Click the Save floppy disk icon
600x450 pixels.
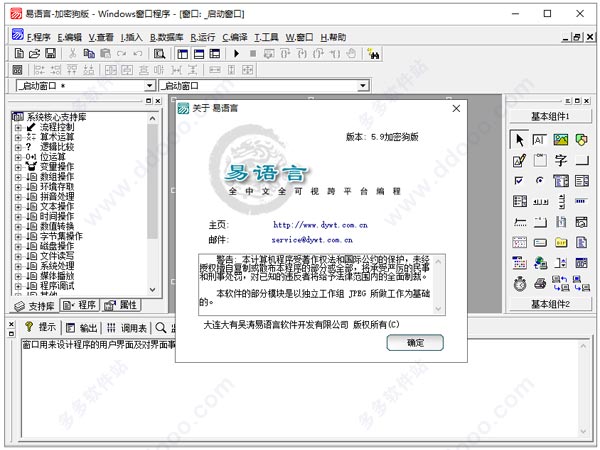51,54
